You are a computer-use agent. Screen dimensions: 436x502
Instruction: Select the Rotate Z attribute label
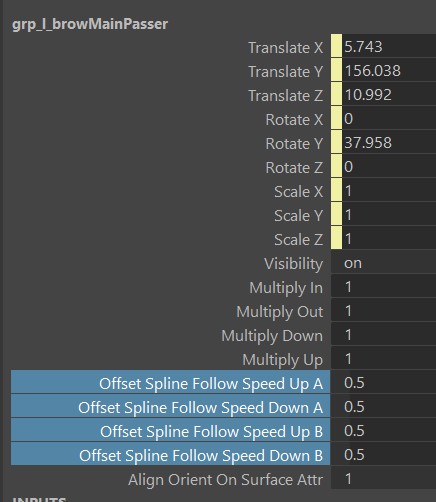(294, 167)
